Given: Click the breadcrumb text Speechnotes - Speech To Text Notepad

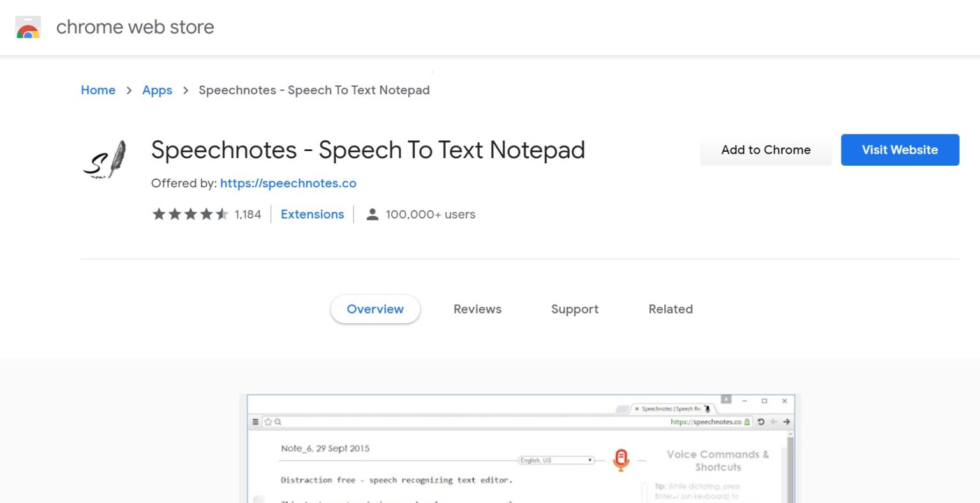Looking at the screenshot, I should 314,91.
